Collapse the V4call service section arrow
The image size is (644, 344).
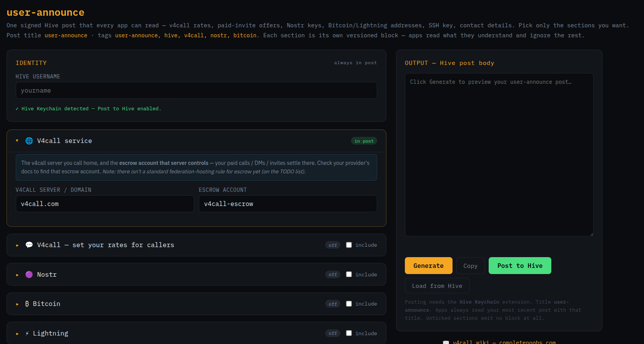[x=17, y=141]
